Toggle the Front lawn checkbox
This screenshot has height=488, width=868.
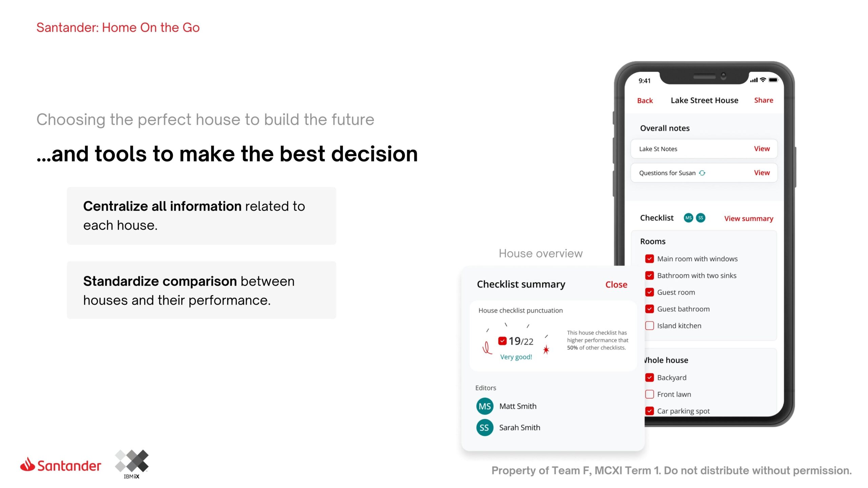point(648,394)
